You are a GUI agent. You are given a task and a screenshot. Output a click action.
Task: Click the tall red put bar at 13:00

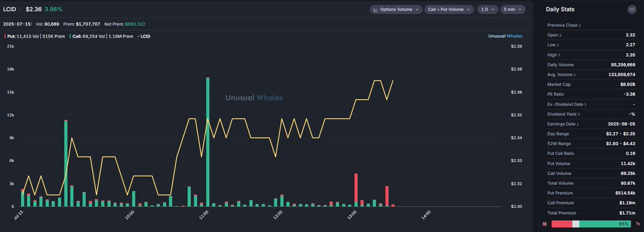[356, 188]
